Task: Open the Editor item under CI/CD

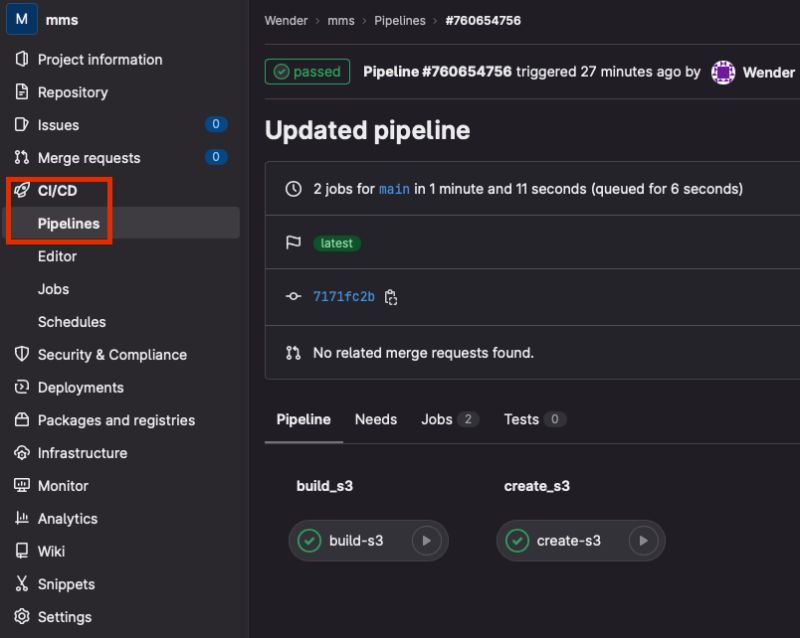Action: 57,256
